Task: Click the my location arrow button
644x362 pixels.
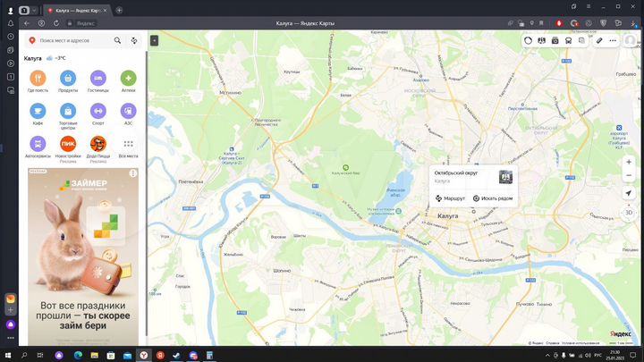Action: click(629, 193)
